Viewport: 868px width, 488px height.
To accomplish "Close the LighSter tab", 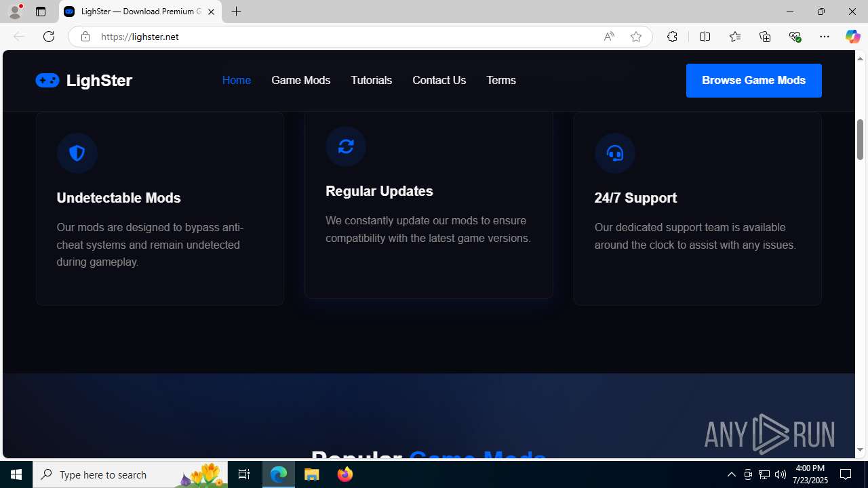I will coord(211,12).
